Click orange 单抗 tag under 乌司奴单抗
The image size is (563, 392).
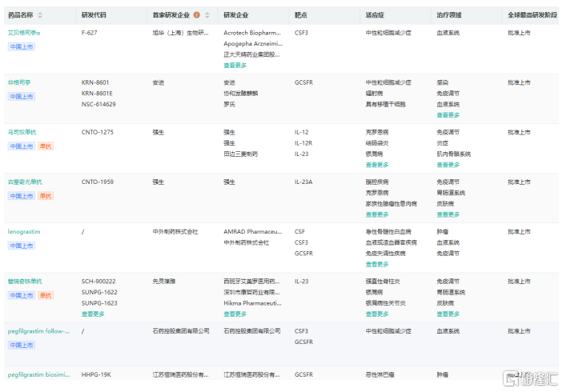click(x=46, y=146)
